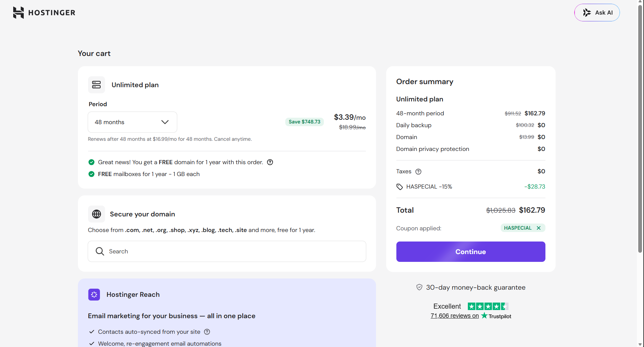Click the 30-day money-back guarantee text
Viewport: 644px width, 347px height.
(x=476, y=287)
